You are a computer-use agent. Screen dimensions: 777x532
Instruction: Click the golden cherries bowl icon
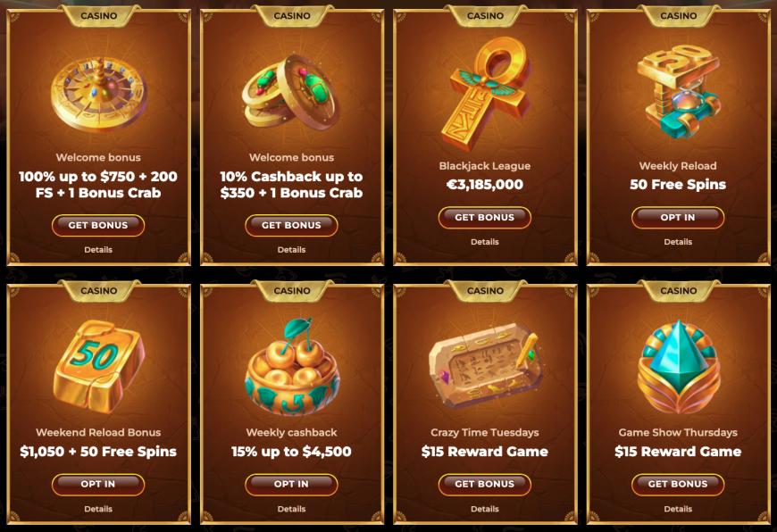[x=292, y=367]
